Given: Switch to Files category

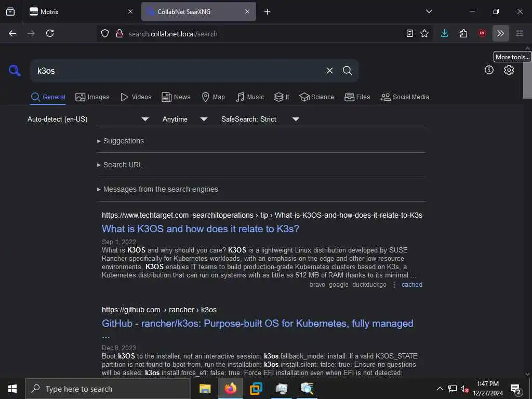Looking at the screenshot, I should [357, 97].
